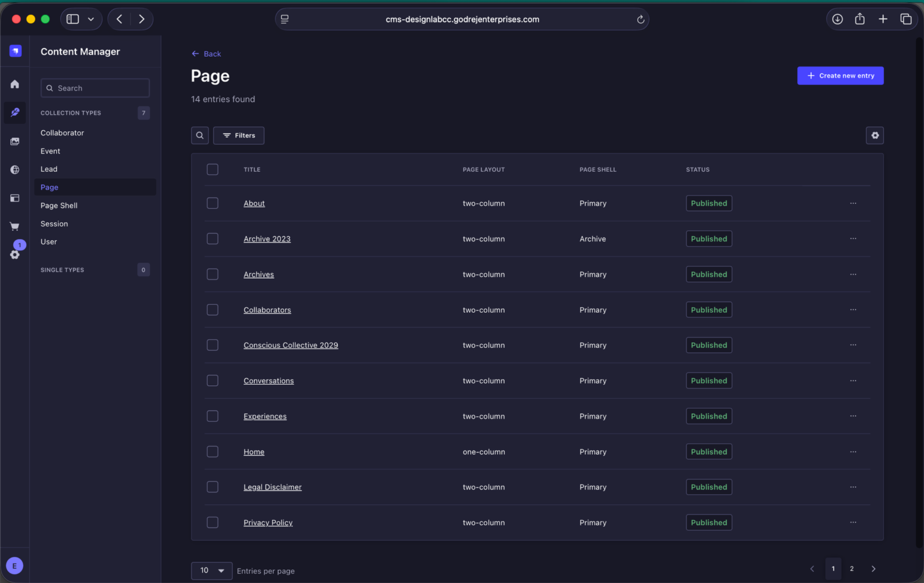Open the globe icon in sidebar
924x583 pixels.
(15, 169)
